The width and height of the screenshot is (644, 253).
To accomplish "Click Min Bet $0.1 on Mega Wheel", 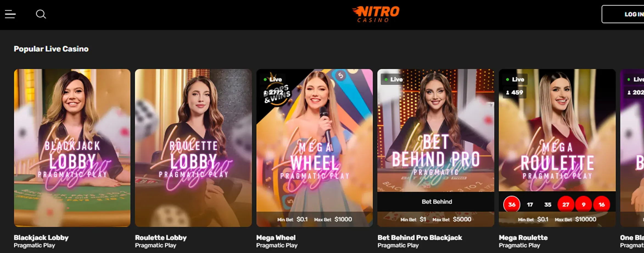I will (x=292, y=219).
